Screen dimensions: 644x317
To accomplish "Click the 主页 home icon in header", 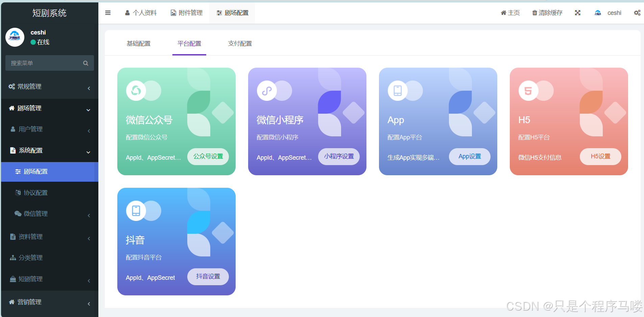I will 503,13.
